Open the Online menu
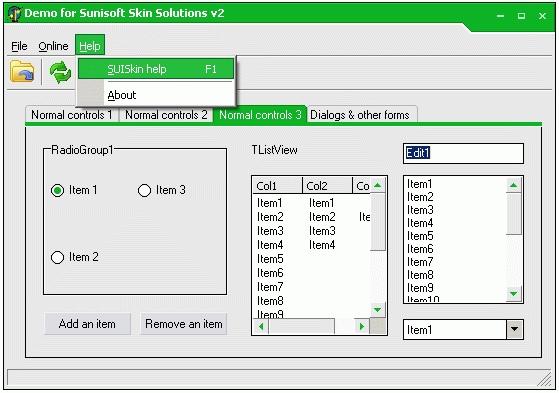Viewport: 559px width, 393px height. [x=53, y=46]
